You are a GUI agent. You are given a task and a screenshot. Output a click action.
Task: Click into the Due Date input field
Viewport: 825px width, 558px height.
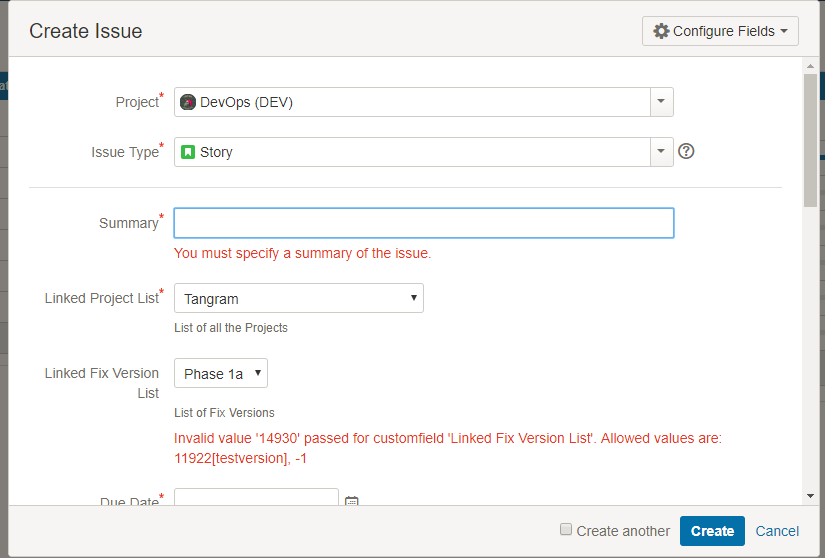point(256,498)
